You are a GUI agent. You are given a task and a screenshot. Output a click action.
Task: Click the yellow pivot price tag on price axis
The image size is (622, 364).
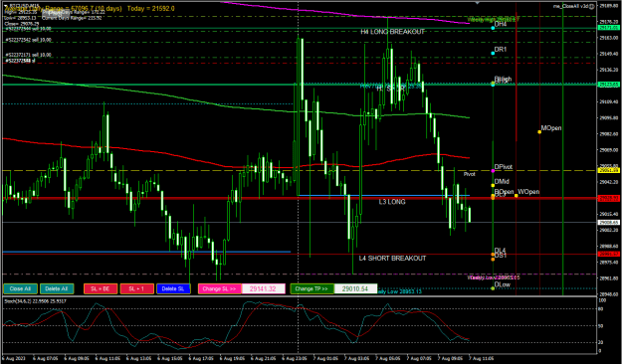click(x=609, y=170)
